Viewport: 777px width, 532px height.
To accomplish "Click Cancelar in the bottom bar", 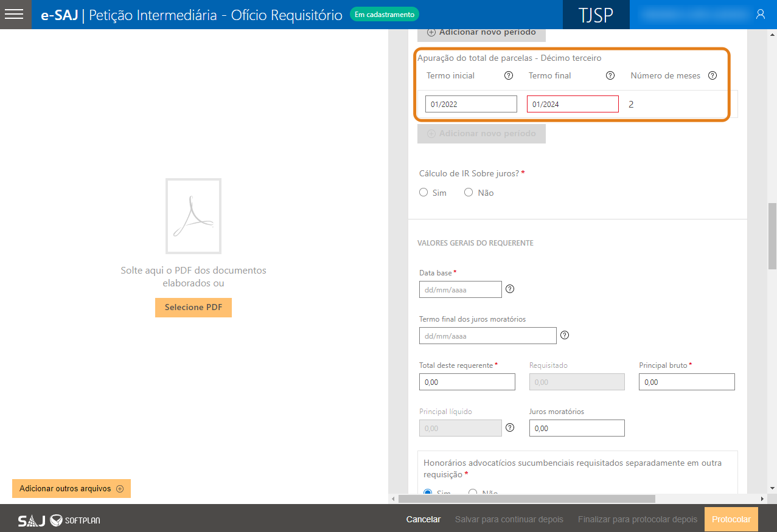I will [423, 520].
